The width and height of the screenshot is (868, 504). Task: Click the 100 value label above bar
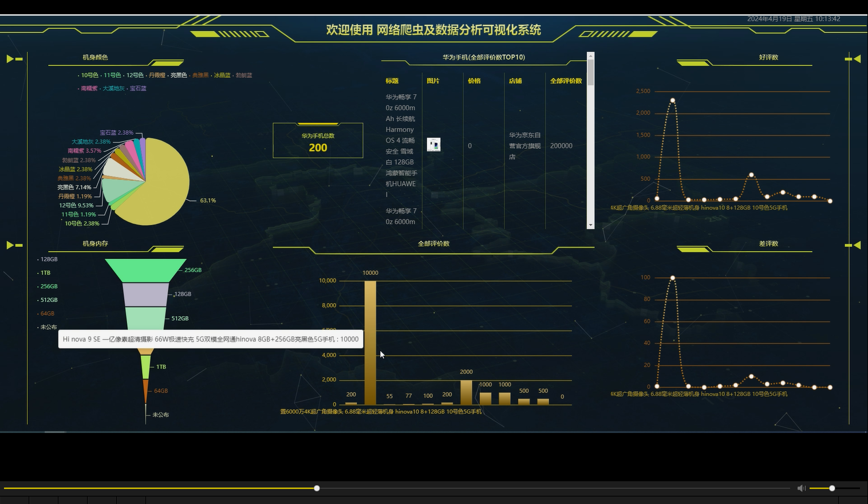pos(428,396)
